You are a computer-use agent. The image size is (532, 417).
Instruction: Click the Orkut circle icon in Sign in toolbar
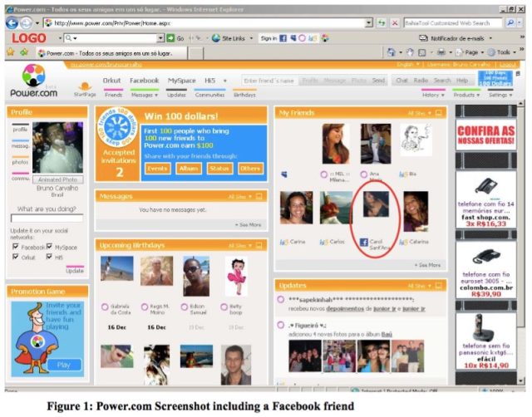click(303, 38)
